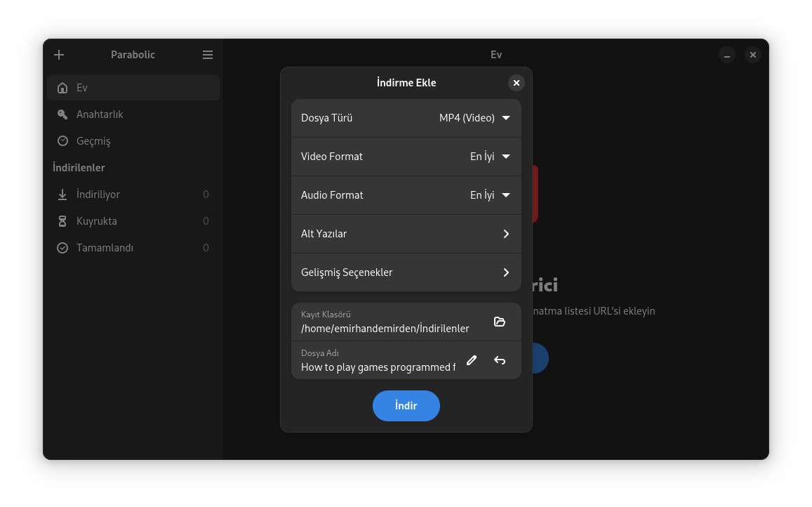Viewport: 812px width, 507px height.
Task: Click the Kayıt Klasörü path field
Action: pyautogui.click(x=385, y=328)
